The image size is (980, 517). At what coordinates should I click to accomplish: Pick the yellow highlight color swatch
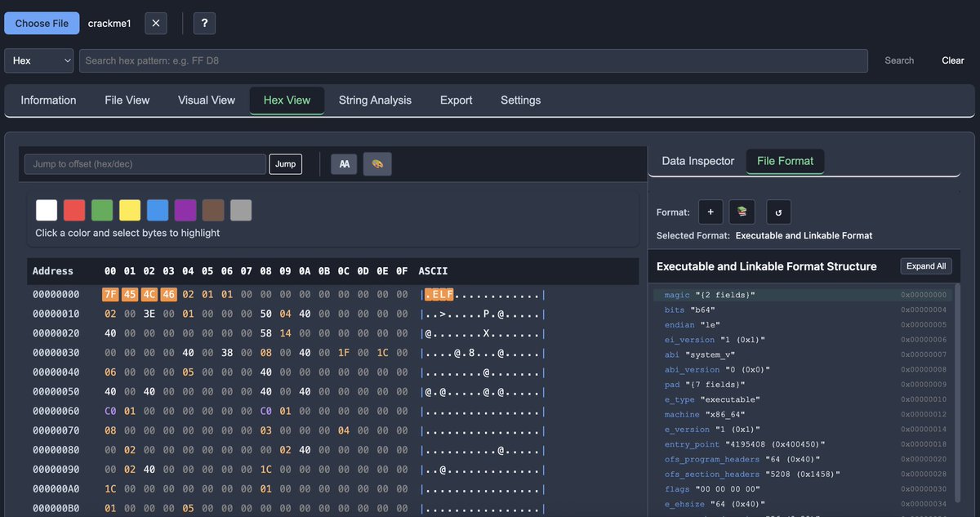point(130,210)
